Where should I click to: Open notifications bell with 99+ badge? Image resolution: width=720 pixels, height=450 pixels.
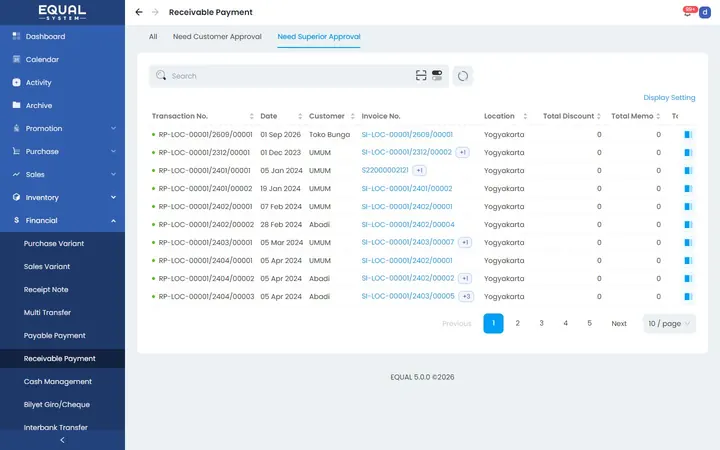(688, 12)
